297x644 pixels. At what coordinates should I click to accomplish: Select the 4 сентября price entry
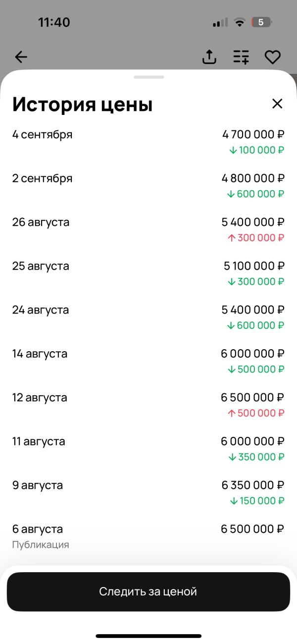tap(148, 142)
